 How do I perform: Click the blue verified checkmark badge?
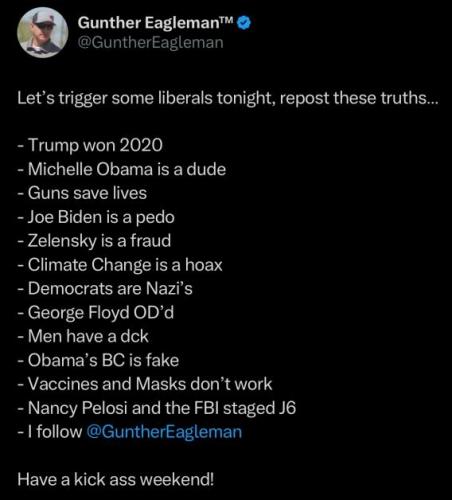[244, 23]
